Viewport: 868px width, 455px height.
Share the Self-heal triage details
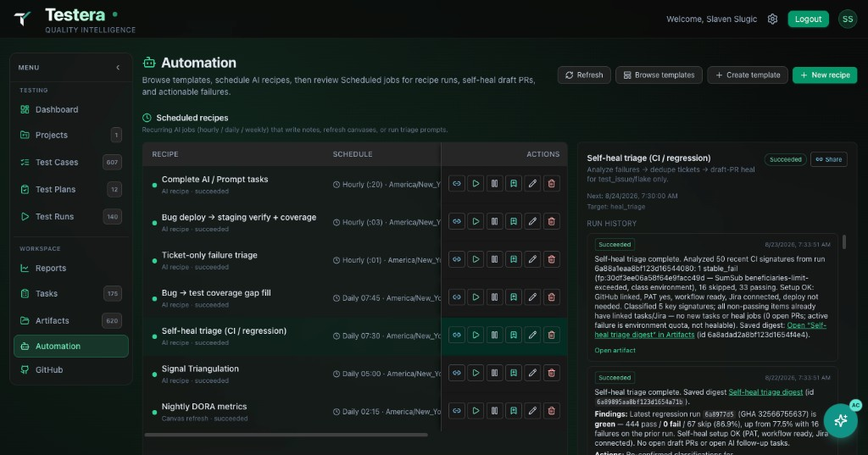(x=829, y=159)
